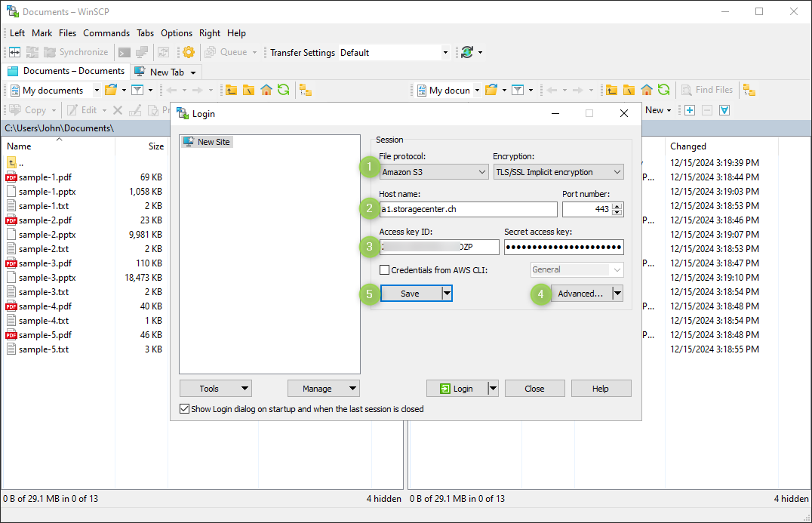Click the Advanced... button

pos(581,294)
